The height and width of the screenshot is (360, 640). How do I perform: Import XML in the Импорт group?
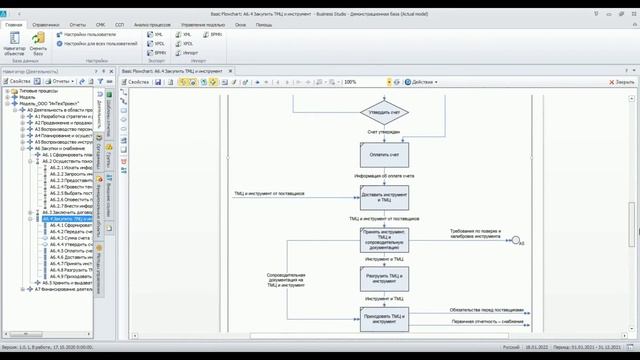183,34
